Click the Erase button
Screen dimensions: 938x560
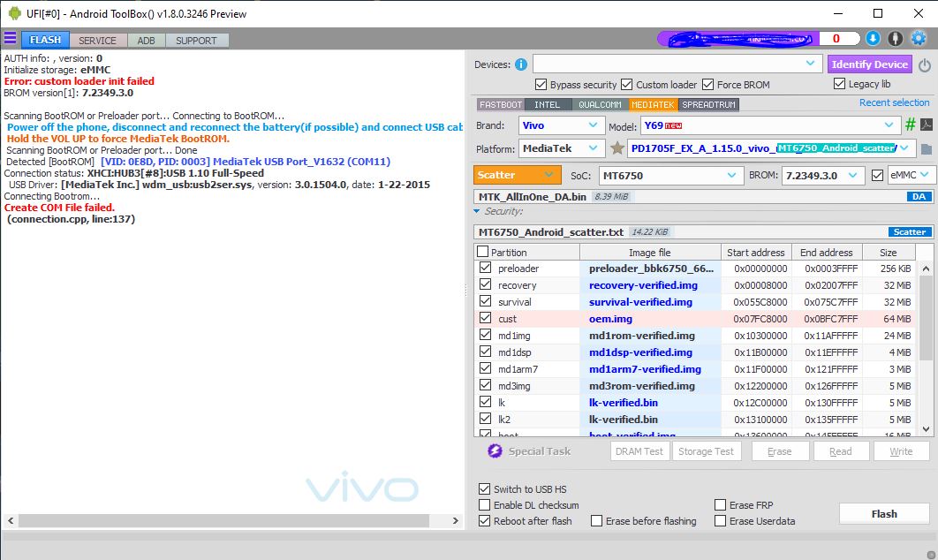[780, 451]
